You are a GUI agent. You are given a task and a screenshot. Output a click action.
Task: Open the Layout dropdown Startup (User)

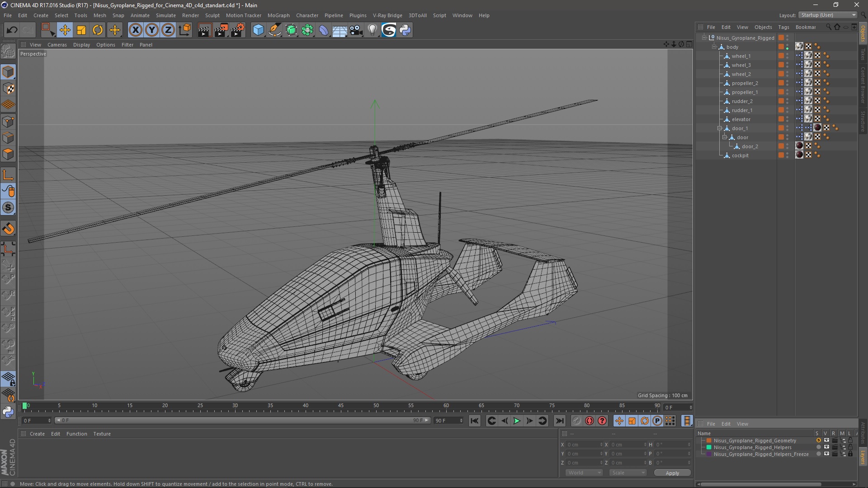(x=828, y=15)
